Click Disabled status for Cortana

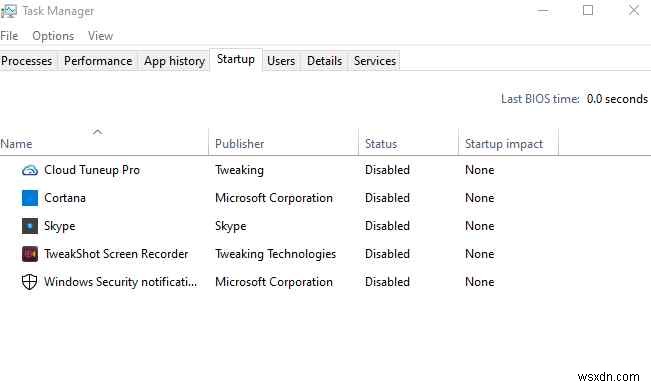click(x=387, y=198)
